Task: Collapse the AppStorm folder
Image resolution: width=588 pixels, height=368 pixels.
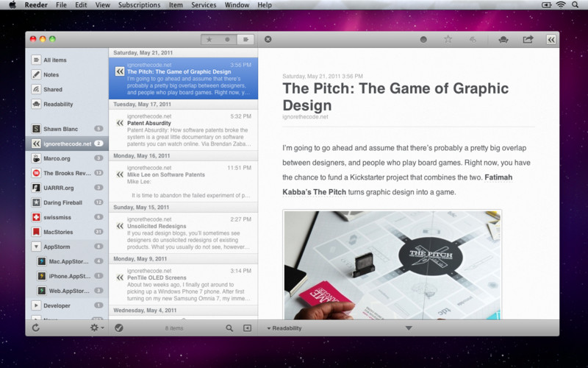Action: click(36, 247)
